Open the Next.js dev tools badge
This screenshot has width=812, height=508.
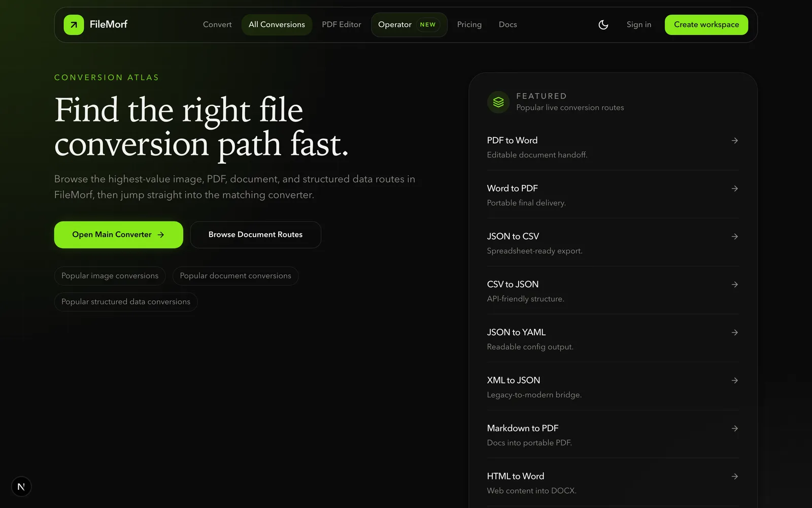(x=21, y=487)
